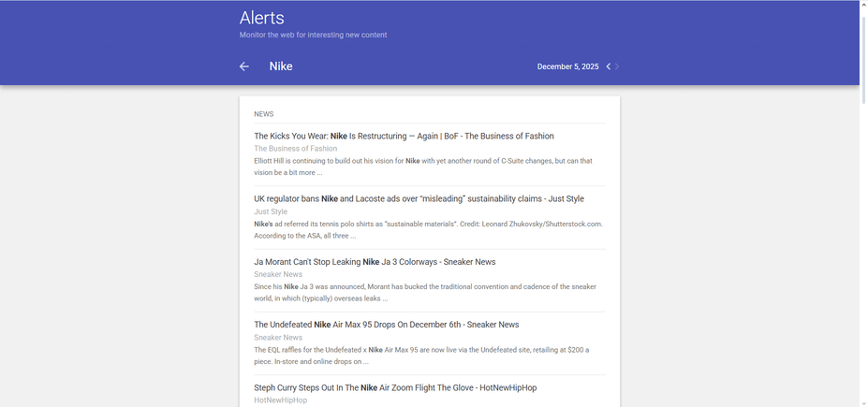The width and height of the screenshot is (868, 407).
Task: Open Ja Morant Nike Ja 3 Colorways article
Action: [x=375, y=262]
